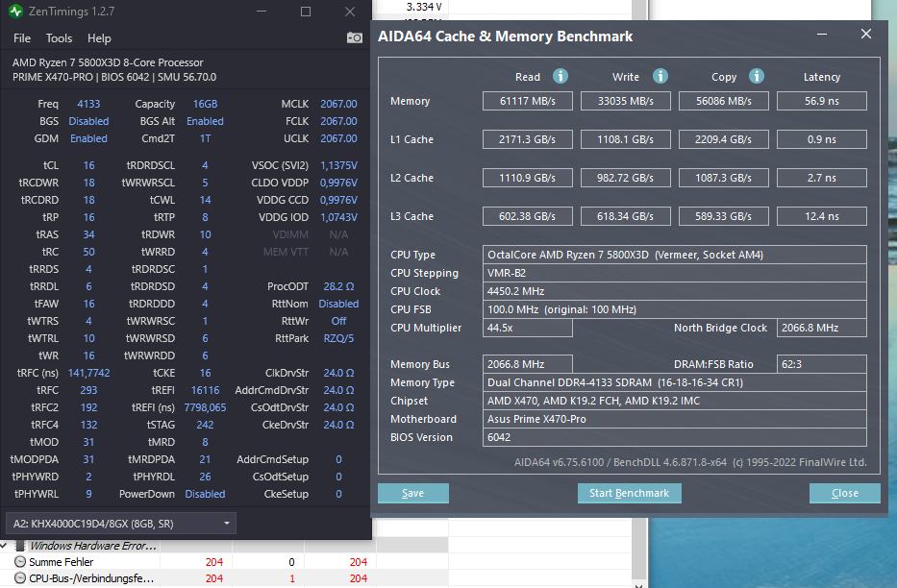Open the Tools menu in ZenTimings
Image resolution: width=897 pixels, height=588 pixels.
pyautogui.click(x=59, y=38)
